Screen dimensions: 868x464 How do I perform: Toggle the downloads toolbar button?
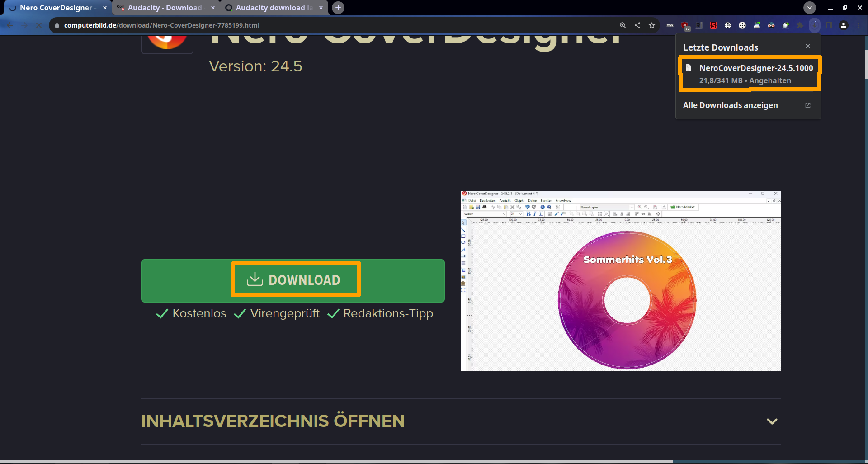815,25
